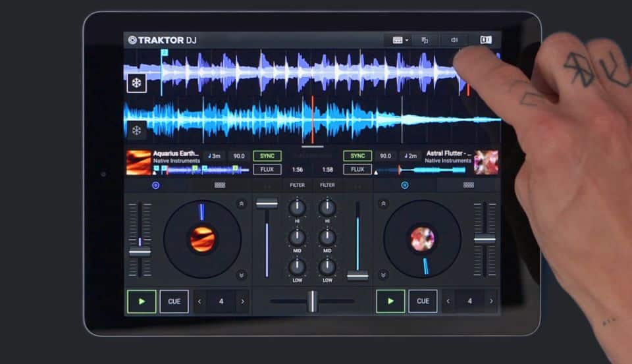Viewport: 632px width, 364px height.
Task: Open the Astral Flutter album artwork
Action: click(486, 163)
